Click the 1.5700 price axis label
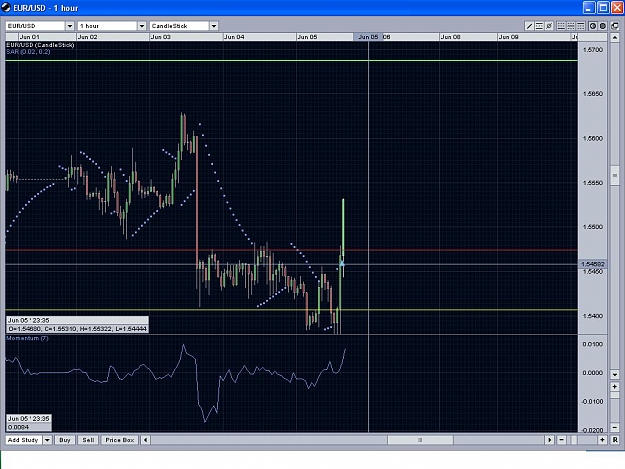This screenshot has height=469, width=625. click(593, 50)
